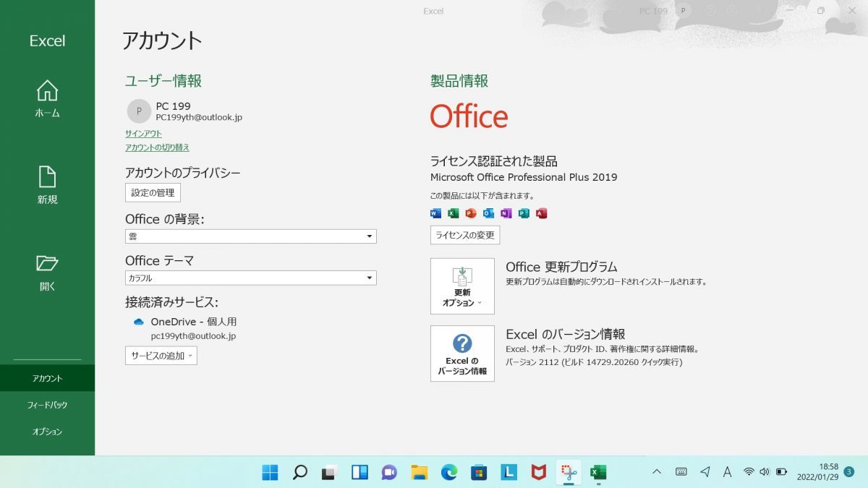
Task: Click the Access icon in product list
Action: click(542, 213)
